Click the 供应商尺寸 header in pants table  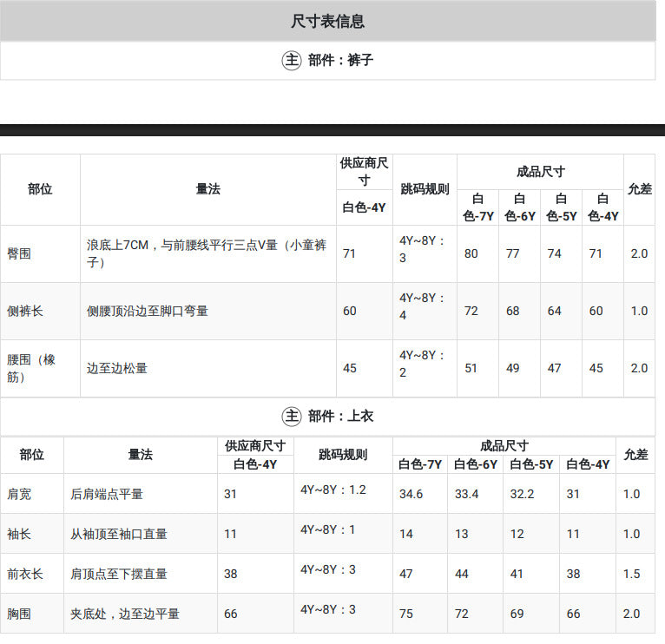(x=364, y=171)
